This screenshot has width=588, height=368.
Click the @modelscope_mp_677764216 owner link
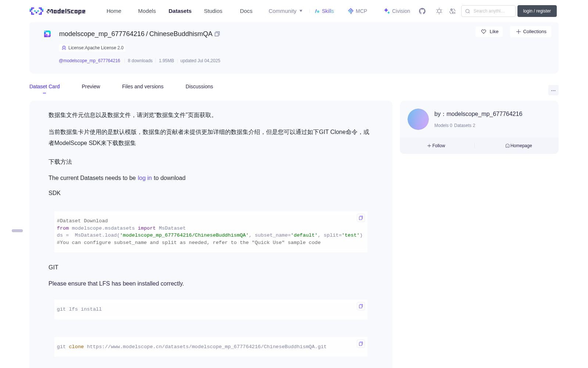(89, 61)
